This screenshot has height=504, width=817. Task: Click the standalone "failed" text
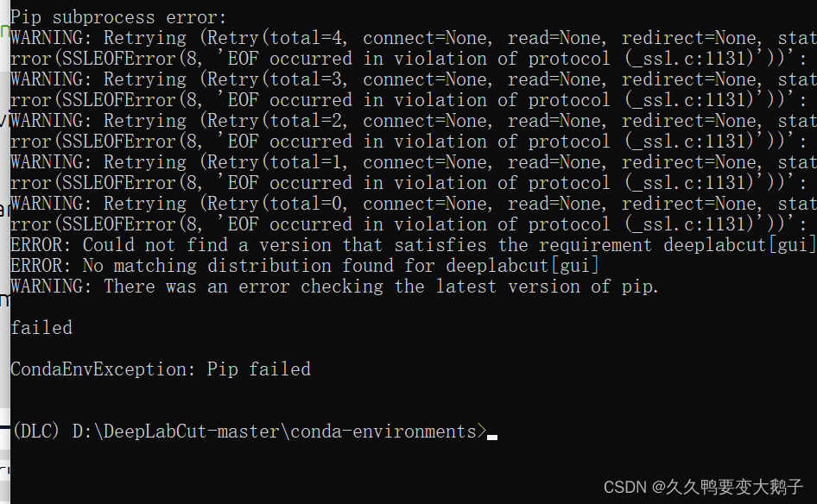(41, 328)
